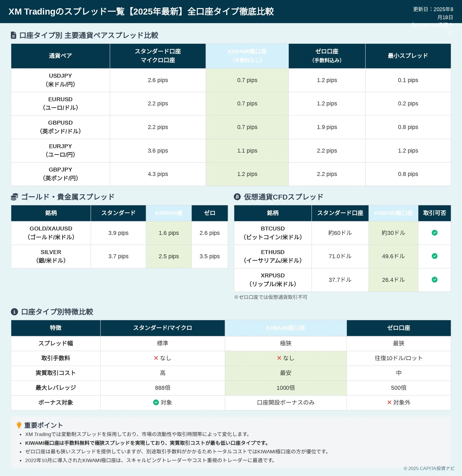Screen dimensions: 462x476
Task: Click the 37.7ドル XRPUSD standard value
Action: pos(340,279)
